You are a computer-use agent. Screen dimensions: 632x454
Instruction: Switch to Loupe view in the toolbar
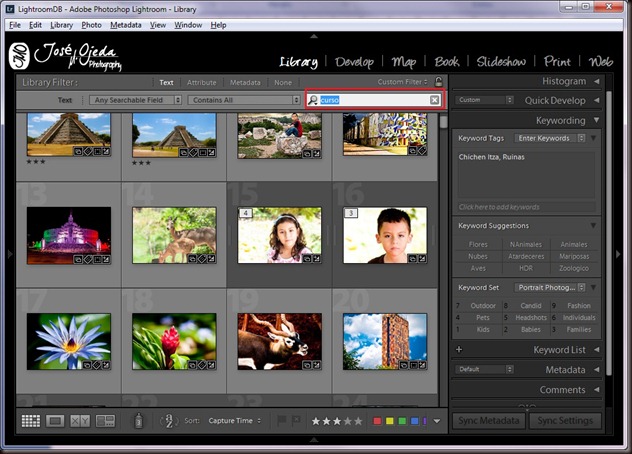(x=55, y=421)
